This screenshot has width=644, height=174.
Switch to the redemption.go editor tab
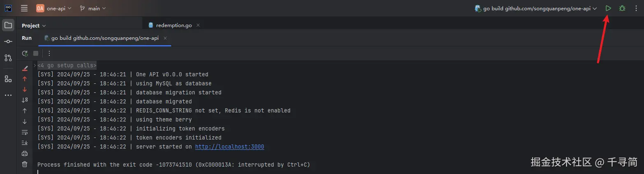174,25
